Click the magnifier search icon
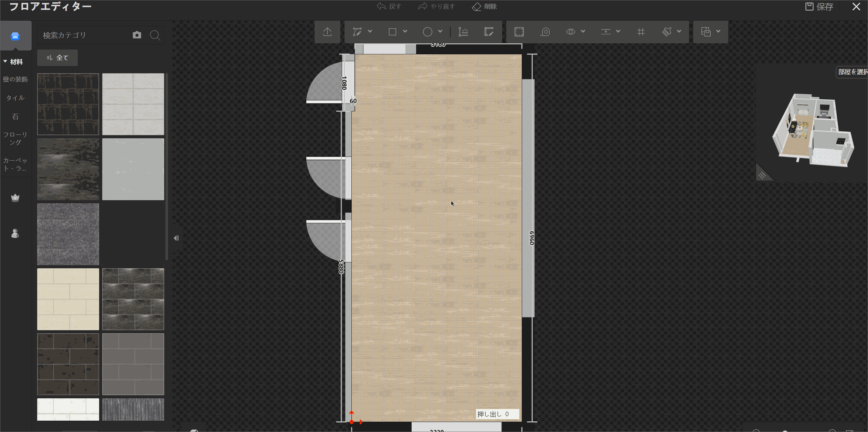The image size is (868, 432). [155, 35]
